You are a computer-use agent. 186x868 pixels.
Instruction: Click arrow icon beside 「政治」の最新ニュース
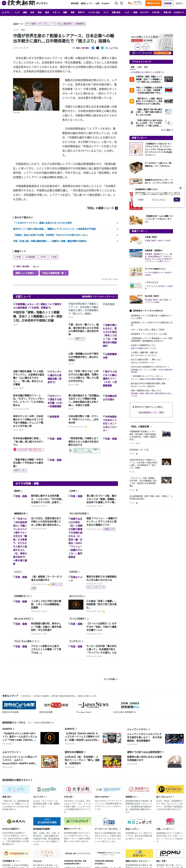tap(116, 208)
